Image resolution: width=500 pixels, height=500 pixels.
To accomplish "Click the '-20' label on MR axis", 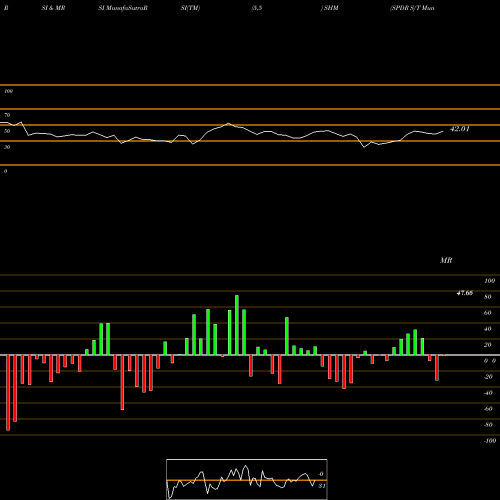I will coord(488,377).
